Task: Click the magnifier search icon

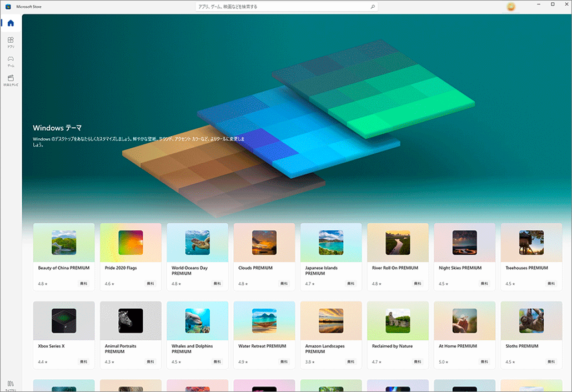Action: pyautogui.click(x=373, y=7)
